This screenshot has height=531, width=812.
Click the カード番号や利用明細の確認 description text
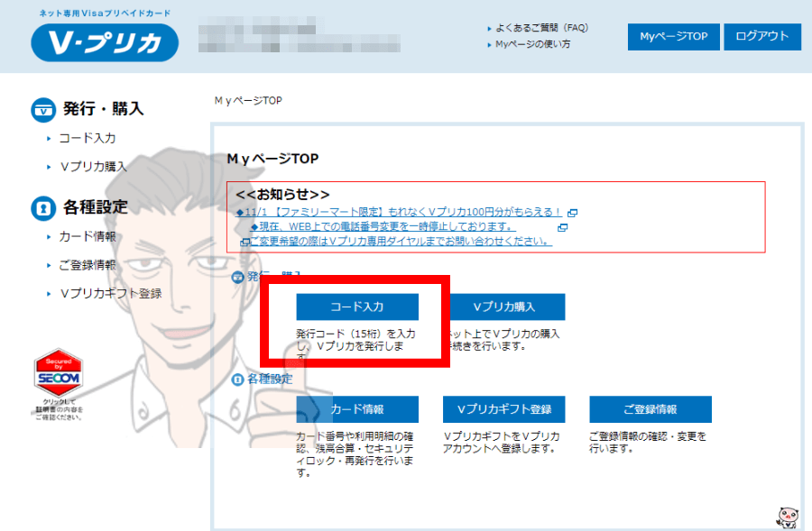(355, 454)
